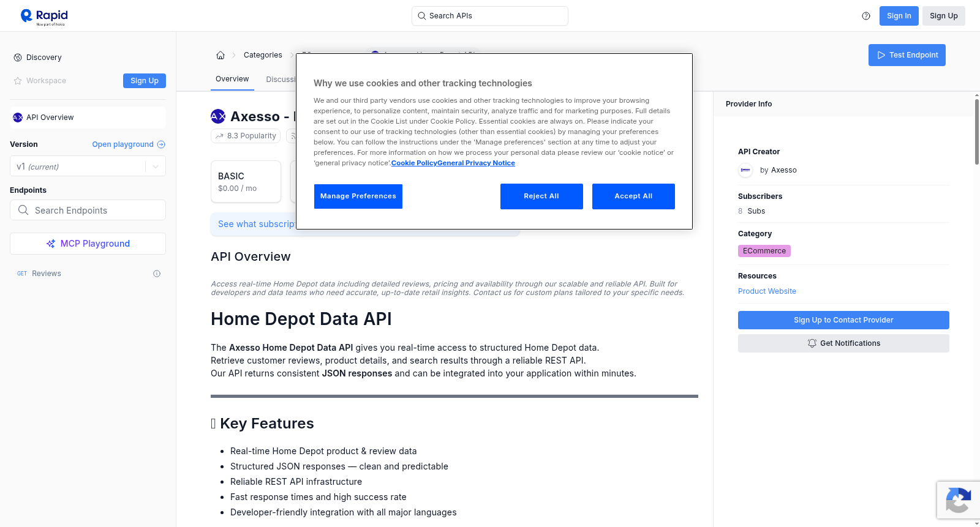Viewport: 980px width, 527px height.
Task: Focus the Search APIs input field
Action: click(490, 16)
